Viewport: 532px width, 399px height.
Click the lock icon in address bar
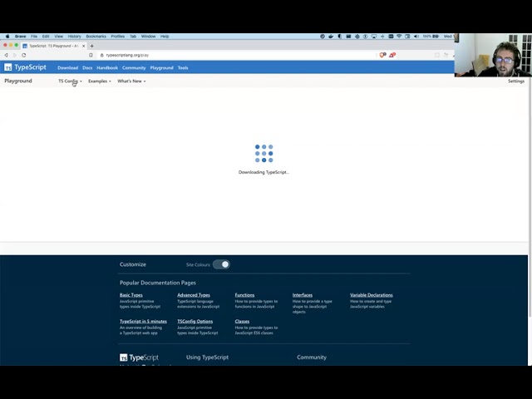[101, 55]
